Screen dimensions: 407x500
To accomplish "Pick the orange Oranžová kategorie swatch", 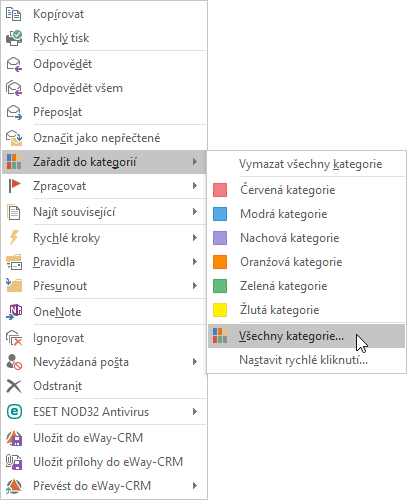I will [220, 262].
